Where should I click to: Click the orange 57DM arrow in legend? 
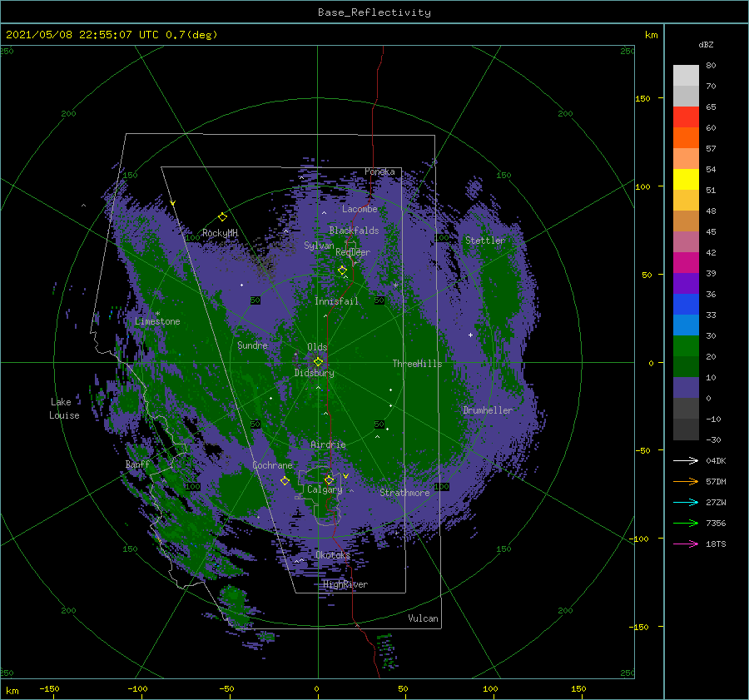[686, 482]
